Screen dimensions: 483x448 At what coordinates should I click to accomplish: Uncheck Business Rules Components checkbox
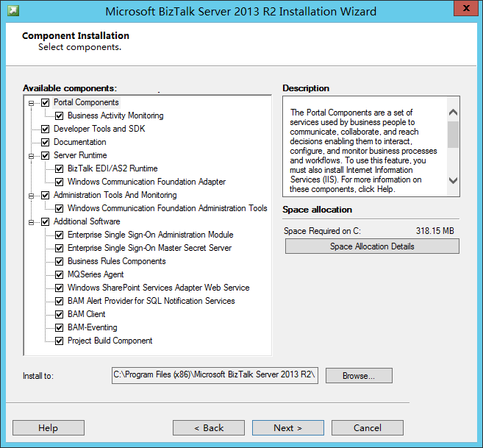pos(59,261)
